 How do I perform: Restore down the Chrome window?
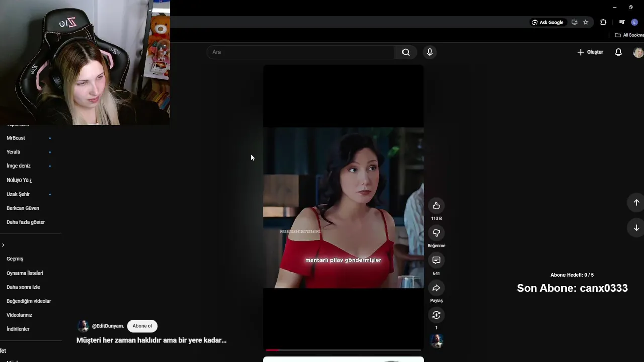click(x=630, y=7)
